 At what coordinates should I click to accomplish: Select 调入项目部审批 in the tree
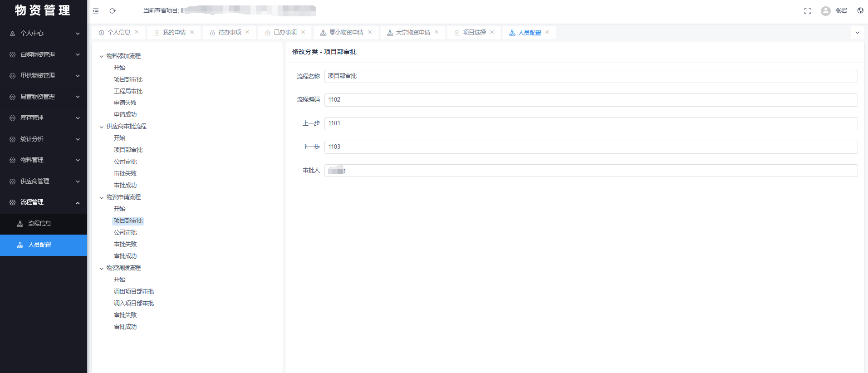(x=134, y=304)
